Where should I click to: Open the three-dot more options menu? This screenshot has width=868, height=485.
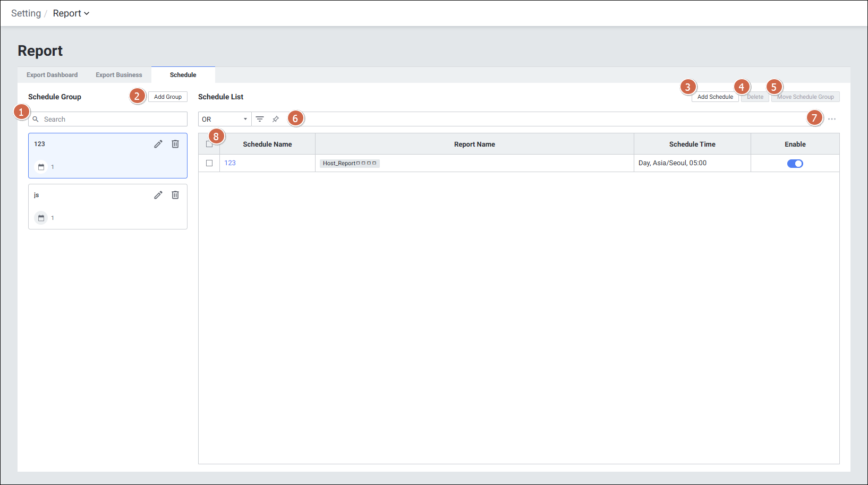pos(832,119)
